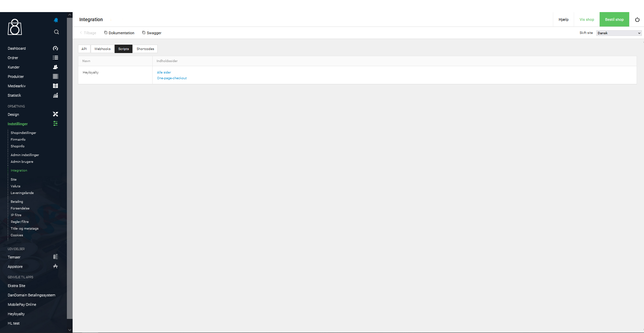Screen dimensions: 644x333
Task: Click the Indstillinger sliders icon
Action: tap(55, 124)
